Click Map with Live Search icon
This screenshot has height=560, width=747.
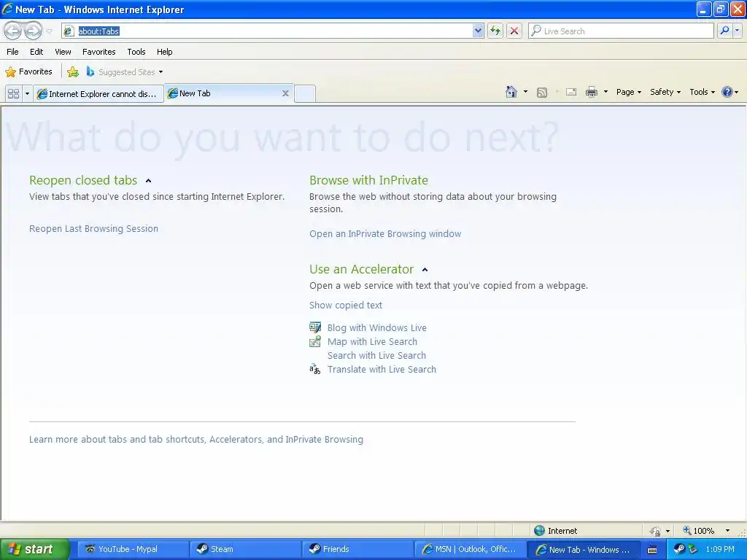pyautogui.click(x=315, y=341)
